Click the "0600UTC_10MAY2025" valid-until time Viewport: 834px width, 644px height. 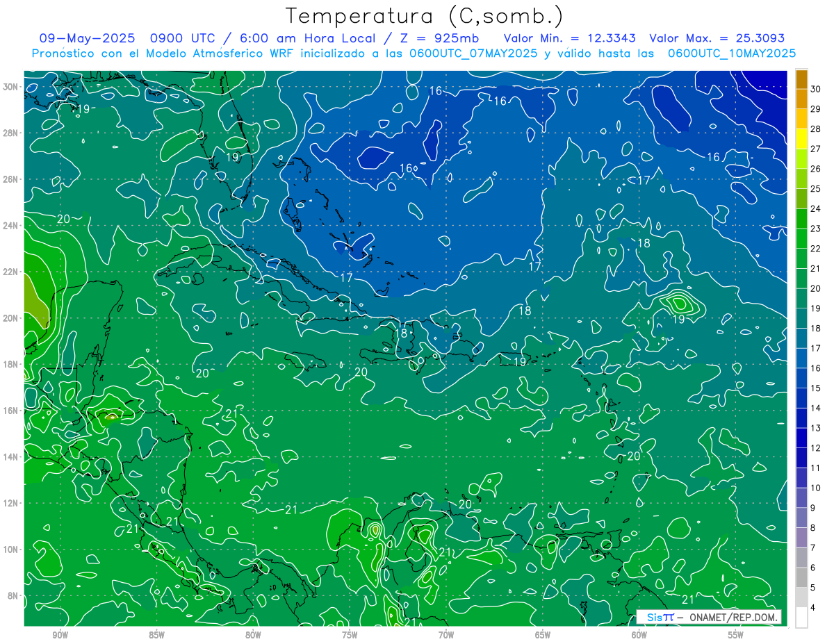[x=732, y=53]
